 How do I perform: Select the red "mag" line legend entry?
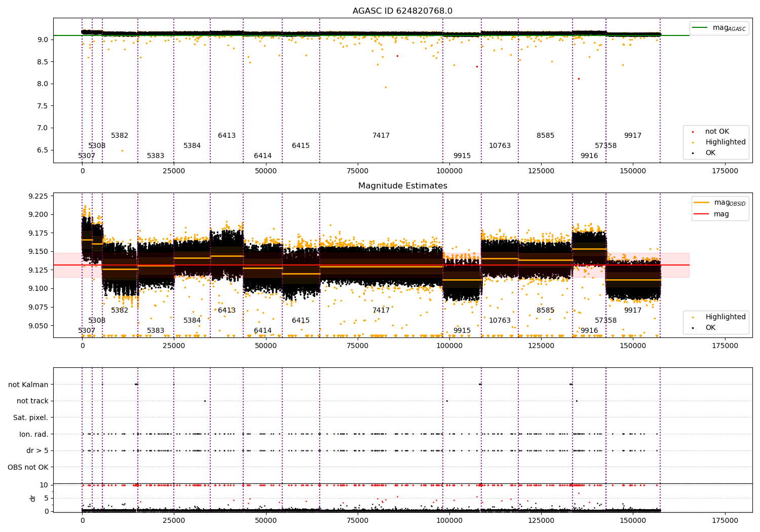click(711, 214)
